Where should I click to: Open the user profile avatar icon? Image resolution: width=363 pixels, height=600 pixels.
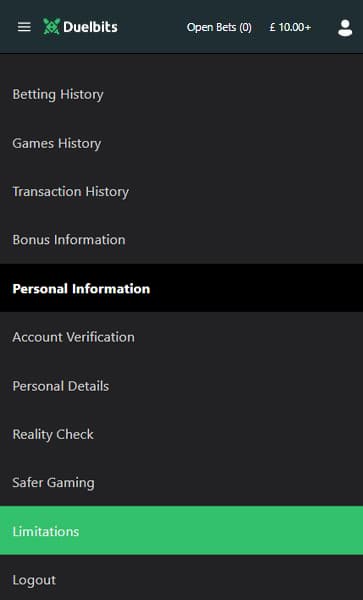click(345, 28)
